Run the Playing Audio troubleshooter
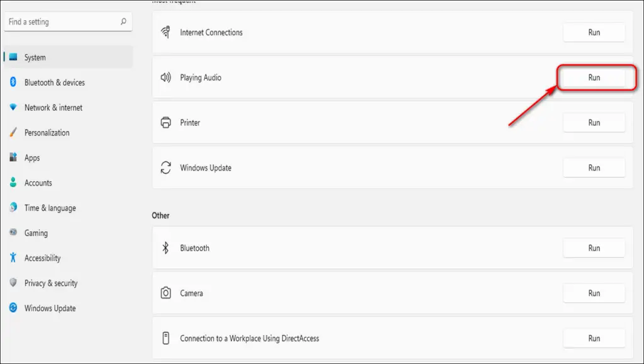This screenshot has height=364, width=644. [594, 77]
